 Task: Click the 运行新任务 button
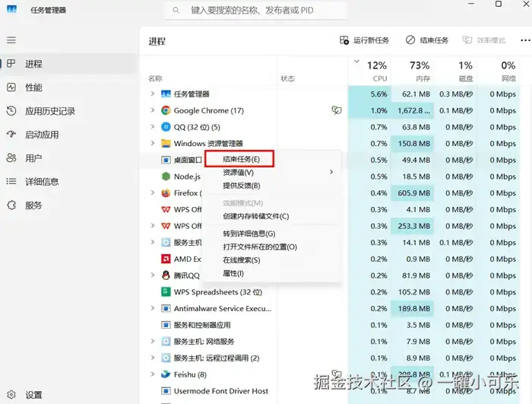(364, 40)
